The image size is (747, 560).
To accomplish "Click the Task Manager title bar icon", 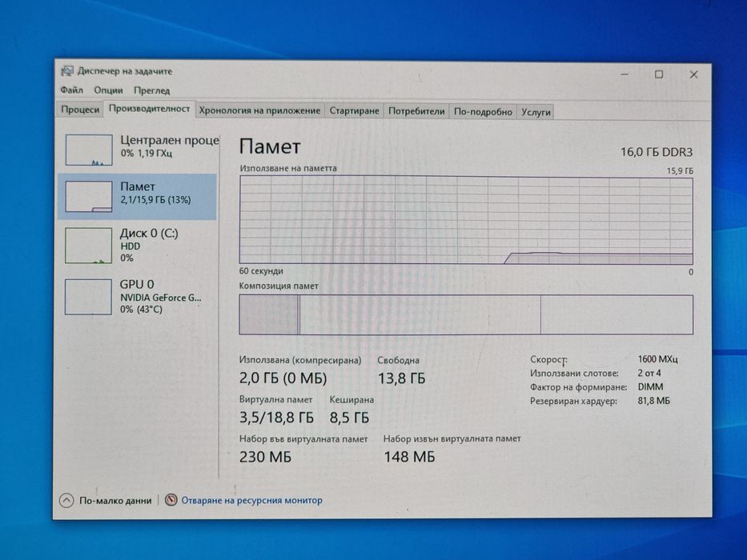I will 67,71.
